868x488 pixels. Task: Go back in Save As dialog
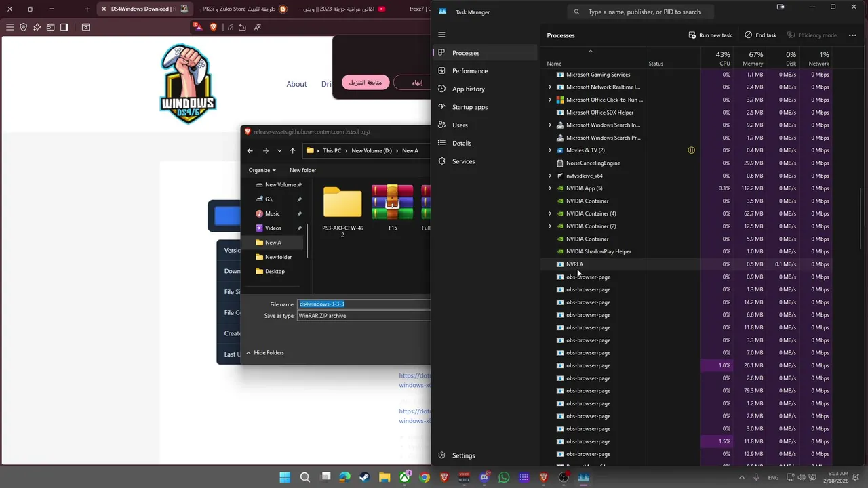click(x=250, y=150)
